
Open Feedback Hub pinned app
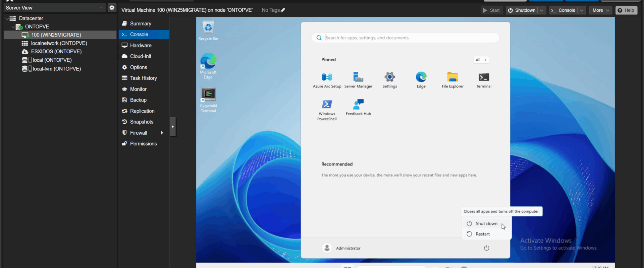358,108
